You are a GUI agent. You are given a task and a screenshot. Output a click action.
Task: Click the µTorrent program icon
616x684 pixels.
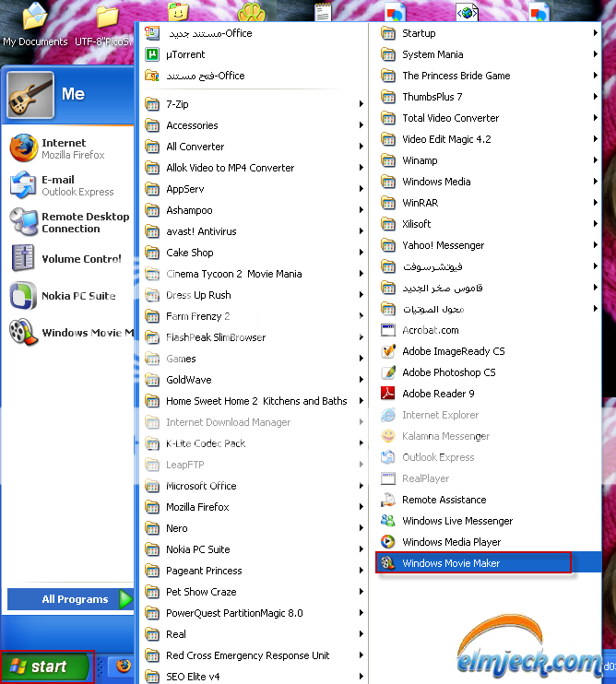[x=152, y=54]
